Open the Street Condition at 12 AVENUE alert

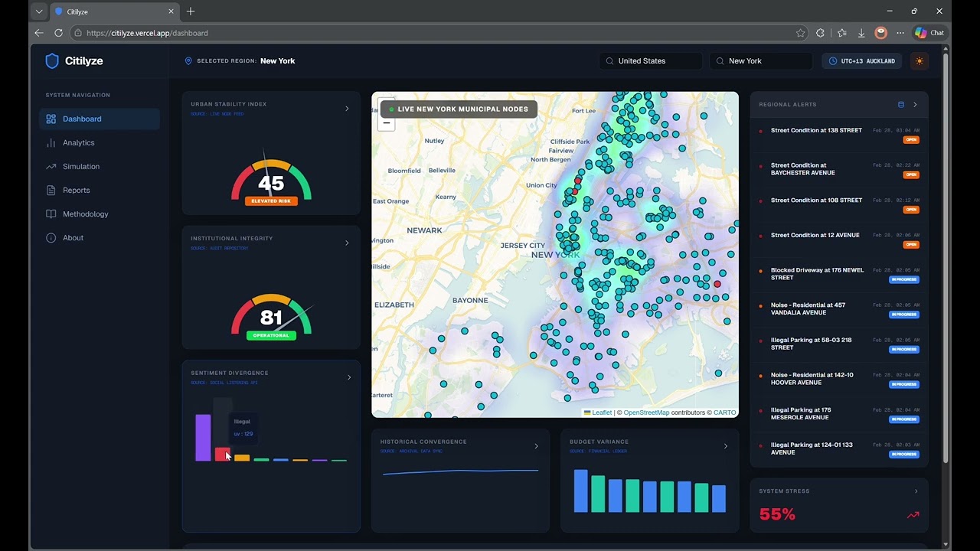pos(839,240)
